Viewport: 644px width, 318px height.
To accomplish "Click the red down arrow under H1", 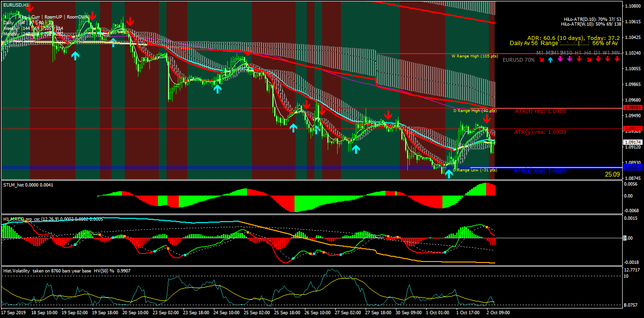I will pos(579,59).
